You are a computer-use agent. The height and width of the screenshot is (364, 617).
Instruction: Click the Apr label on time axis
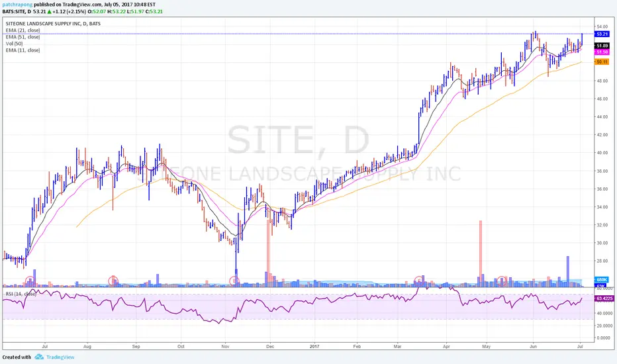click(x=446, y=347)
